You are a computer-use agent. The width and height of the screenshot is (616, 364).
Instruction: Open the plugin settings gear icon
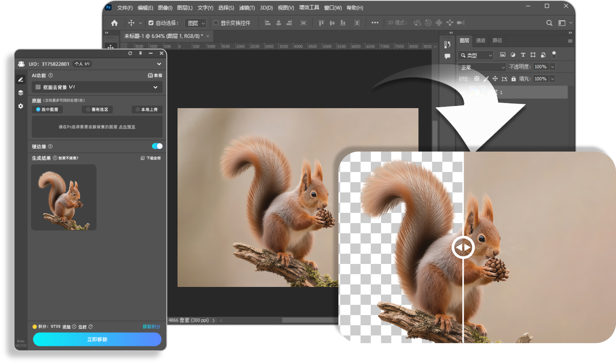(x=20, y=106)
